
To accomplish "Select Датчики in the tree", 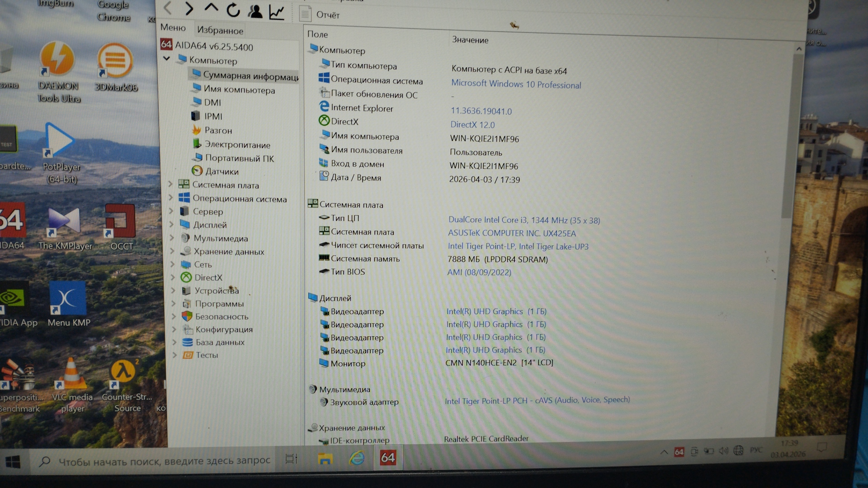I will (222, 172).
